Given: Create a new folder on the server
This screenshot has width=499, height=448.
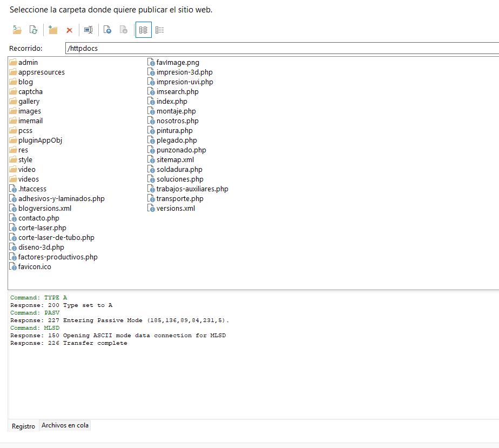Looking at the screenshot, I should pyautogui.click(x=53, y=30).
